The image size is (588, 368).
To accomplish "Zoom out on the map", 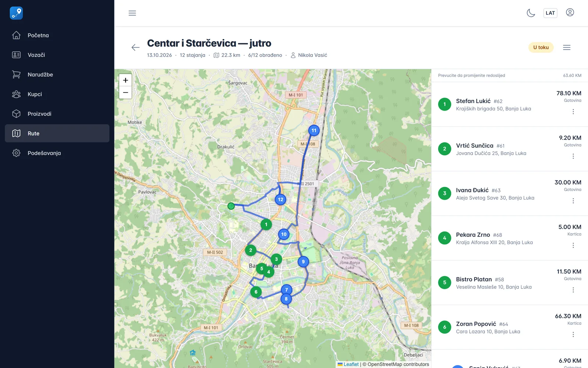I will click(125, 92).
